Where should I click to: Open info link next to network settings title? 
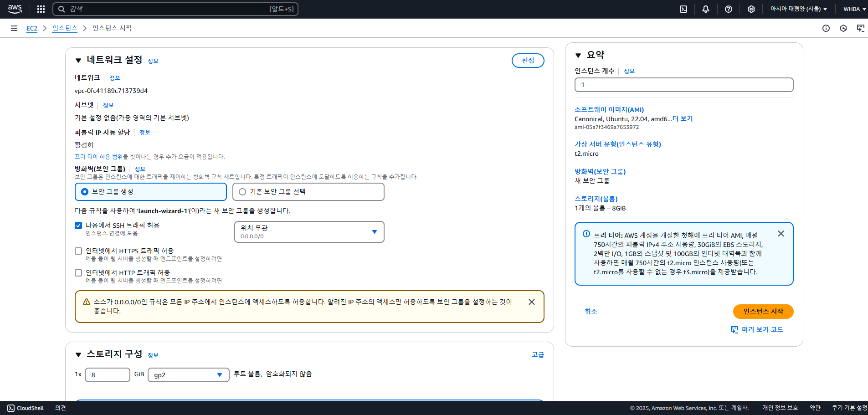[153, 61]
